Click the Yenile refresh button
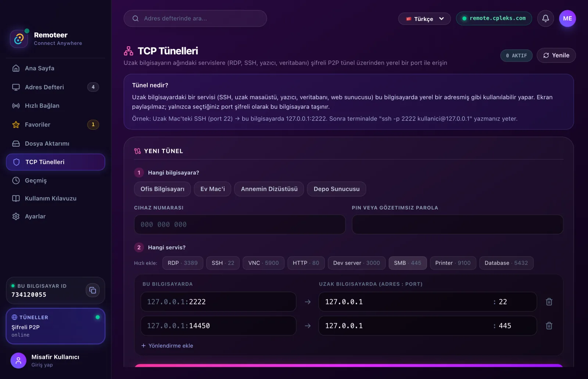 556,56
